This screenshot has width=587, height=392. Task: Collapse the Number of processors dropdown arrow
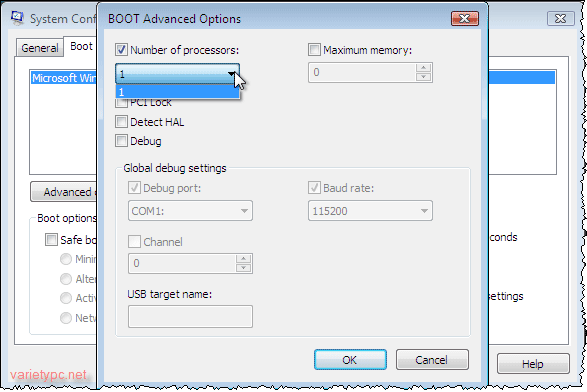(x=232, y=74)
